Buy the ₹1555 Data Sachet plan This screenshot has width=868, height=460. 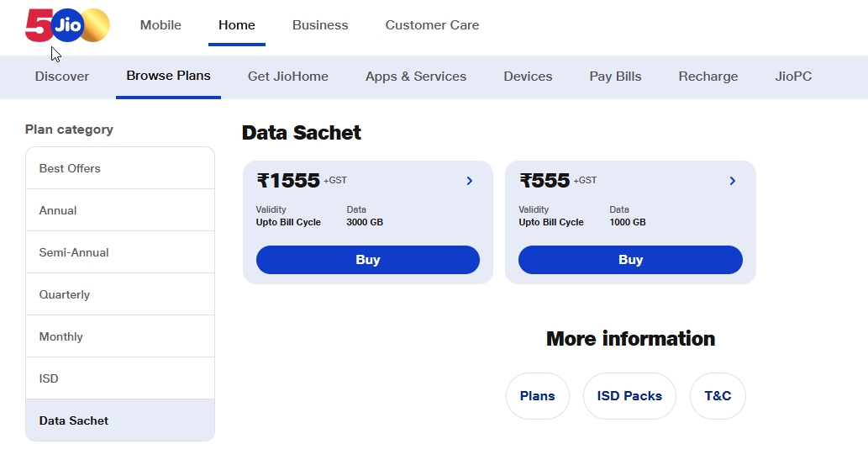pos(367,260)
